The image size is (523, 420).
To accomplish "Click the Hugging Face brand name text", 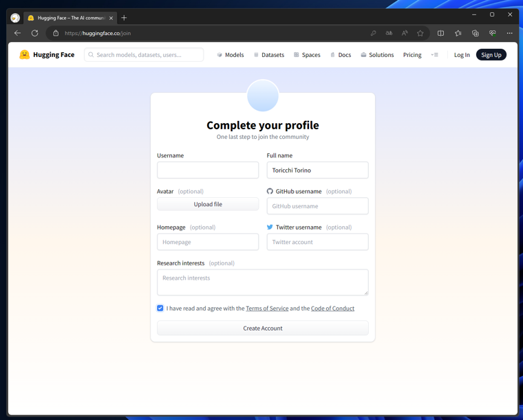I will pos(54,54).
